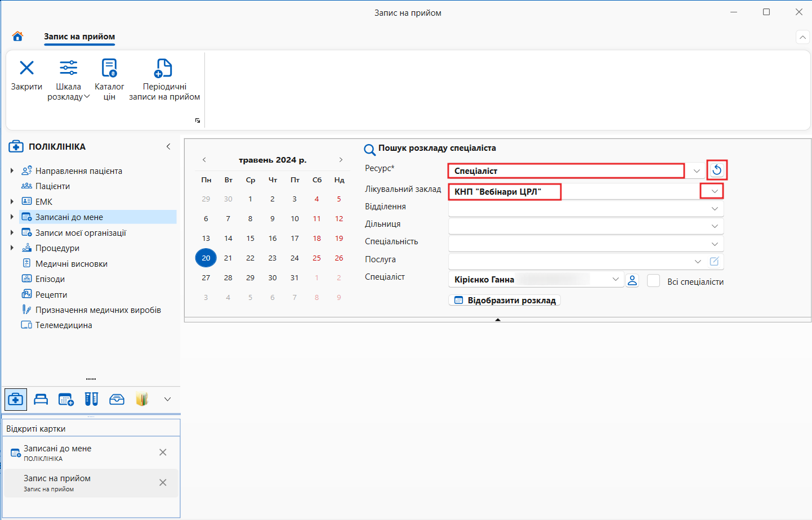Click the magnifier icon by Пошук розкладу
This screenshot has height=520, width=812.
click(369, 150)
